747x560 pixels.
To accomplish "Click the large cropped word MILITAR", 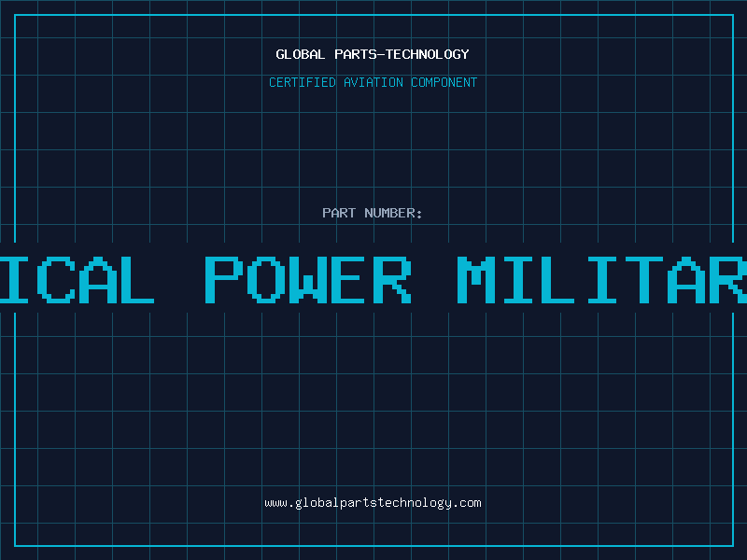I will point(601,280).
